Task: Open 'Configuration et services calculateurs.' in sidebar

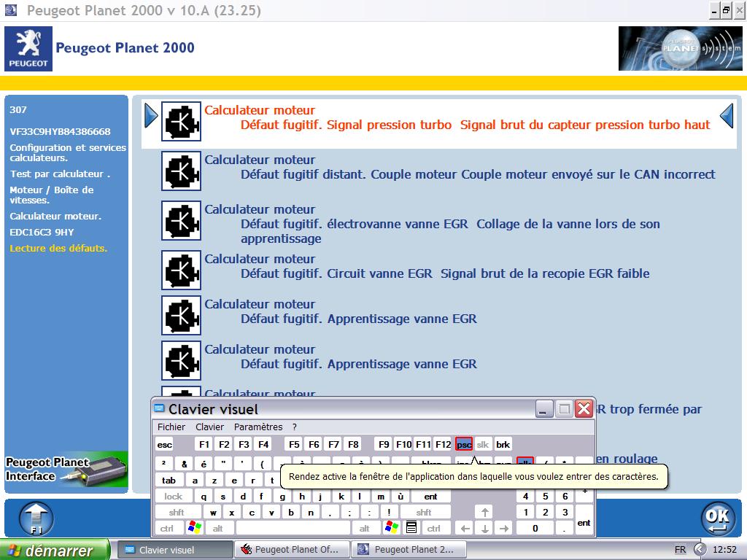Action: click(x=68, y=153)
